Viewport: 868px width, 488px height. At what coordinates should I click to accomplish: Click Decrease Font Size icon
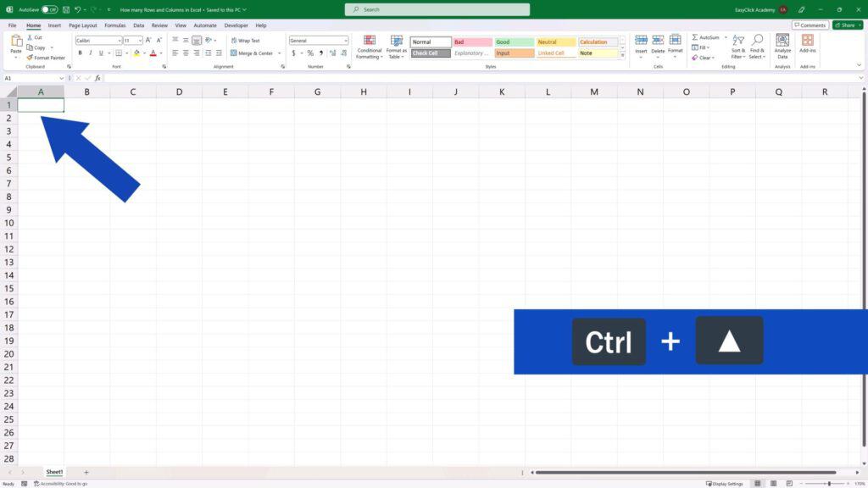(159, 41)
